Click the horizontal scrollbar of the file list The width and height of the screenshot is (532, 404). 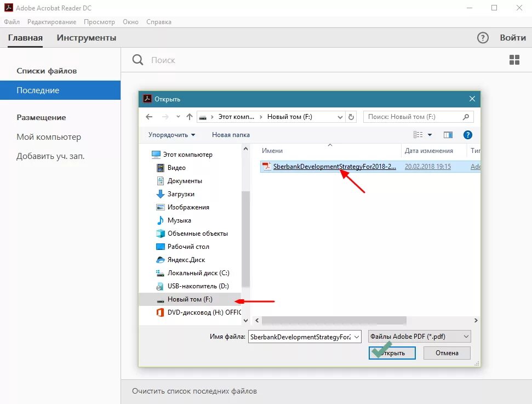tap(334, 320)
